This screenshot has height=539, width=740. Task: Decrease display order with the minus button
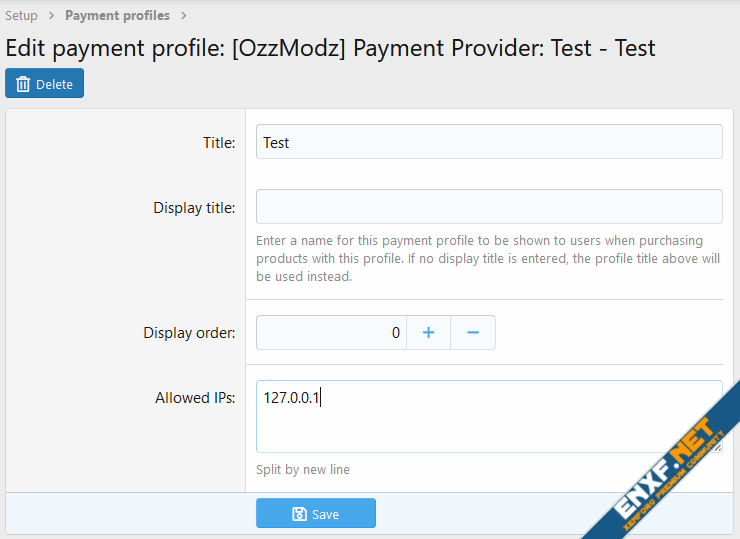[473, 333]
